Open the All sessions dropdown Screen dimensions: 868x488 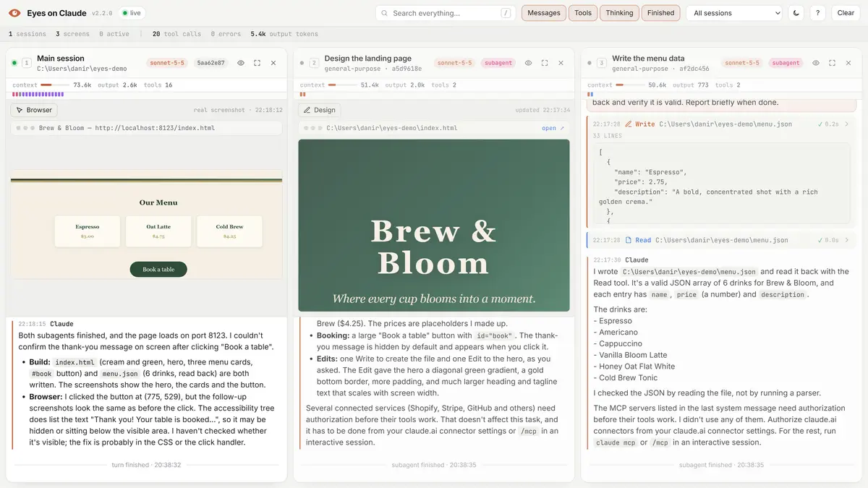tap(734, 13)
